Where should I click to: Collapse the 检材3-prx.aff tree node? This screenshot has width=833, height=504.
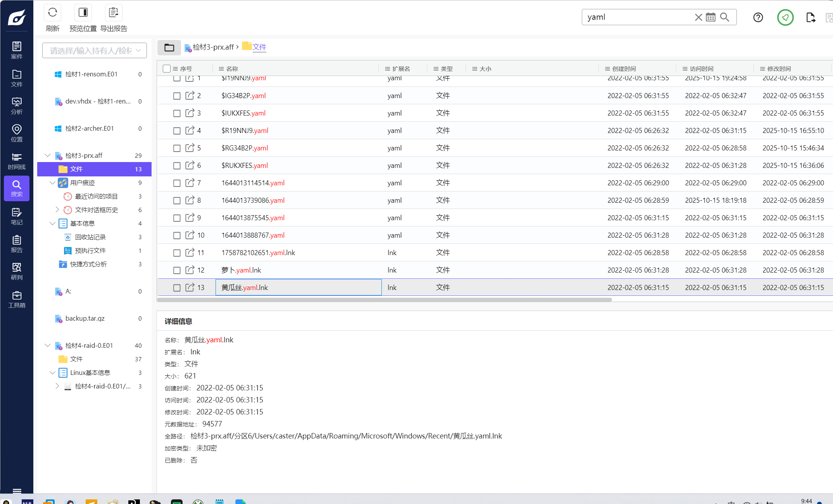(48, 155)
